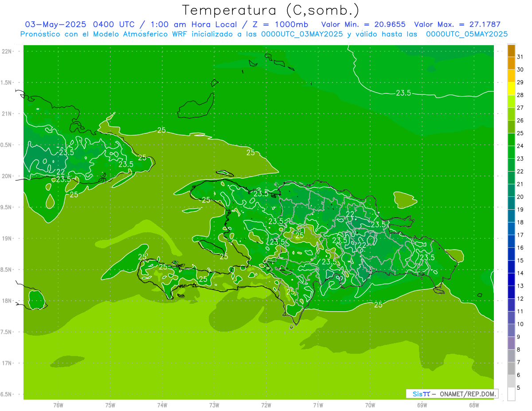Click the legend value '5'
The image size is (532, 411).
tap(519, 388)
